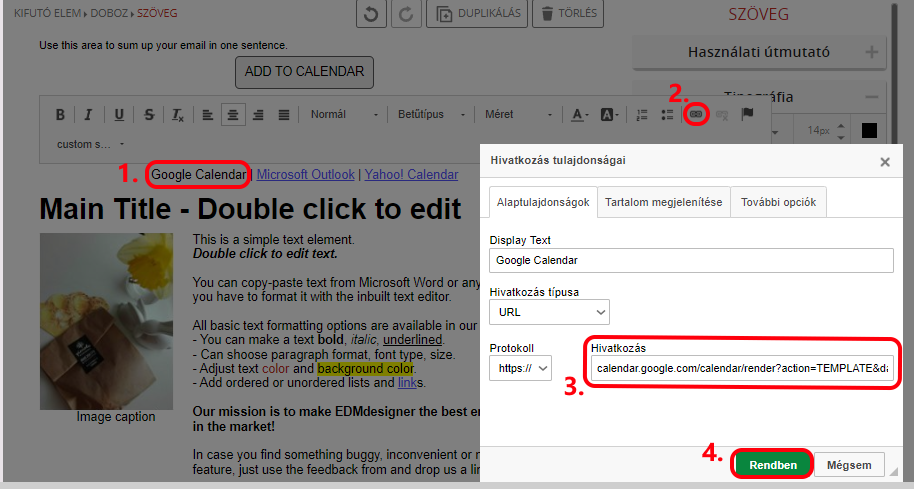This screenshot has height=489, width=914.
Task: Toggle underline formatting
Action: click(x=119, y=115)
